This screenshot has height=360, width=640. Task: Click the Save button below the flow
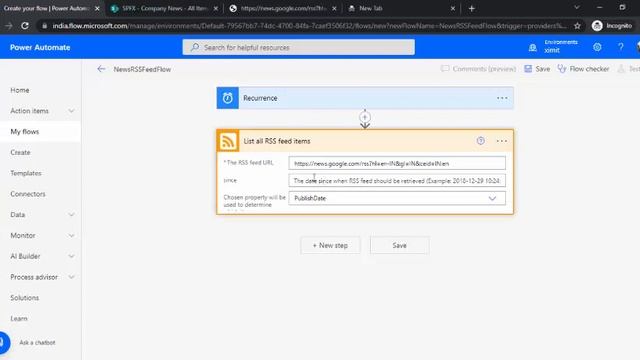coord(400,245)
